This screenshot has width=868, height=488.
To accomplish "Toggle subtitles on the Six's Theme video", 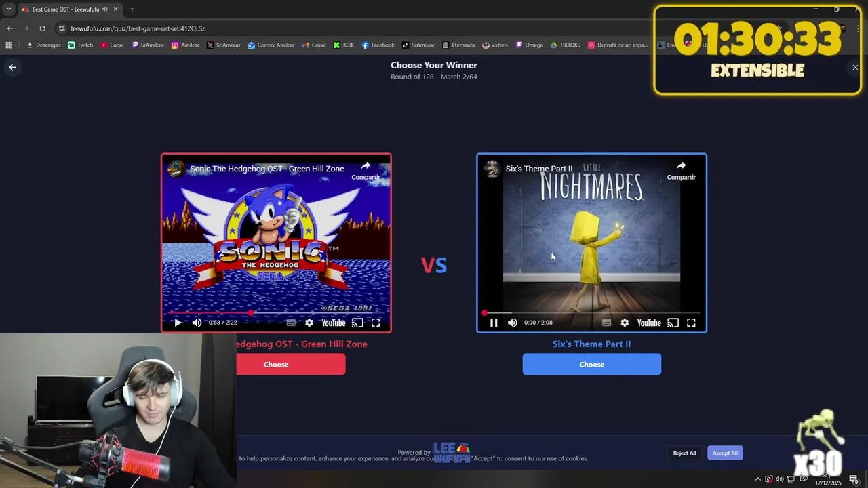I will (606, 323).
